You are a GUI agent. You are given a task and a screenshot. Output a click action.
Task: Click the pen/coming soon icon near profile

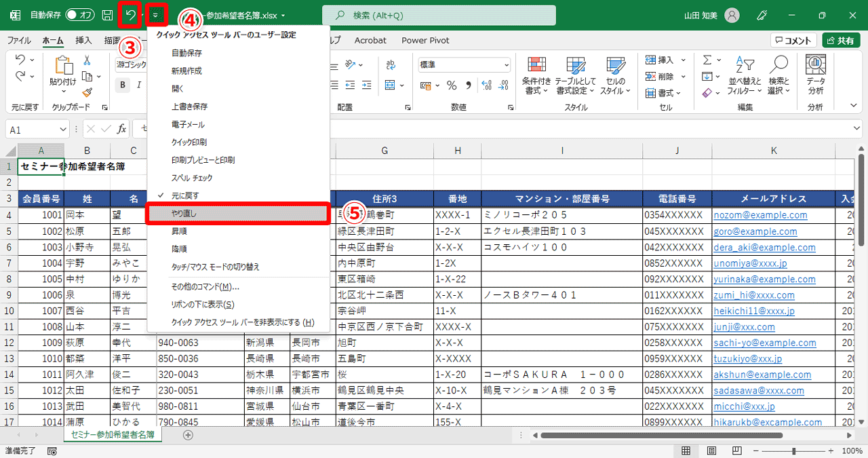tap(762, 14)
